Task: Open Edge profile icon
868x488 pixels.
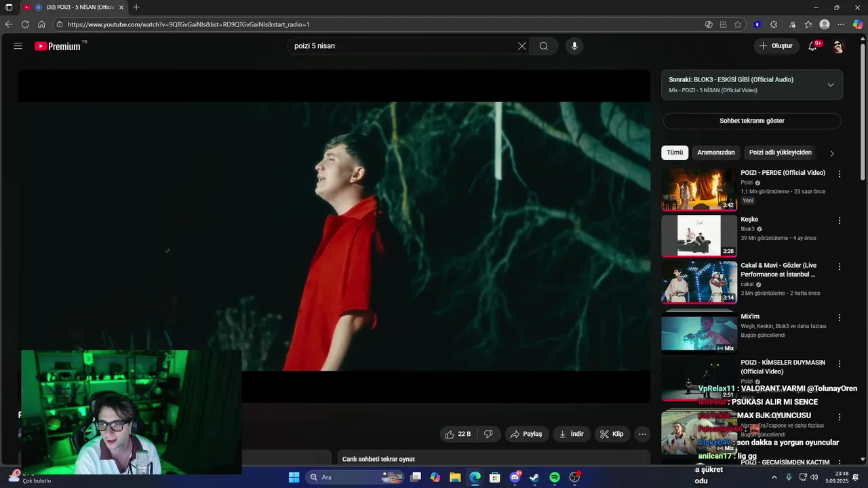Action: click(825, 24)
